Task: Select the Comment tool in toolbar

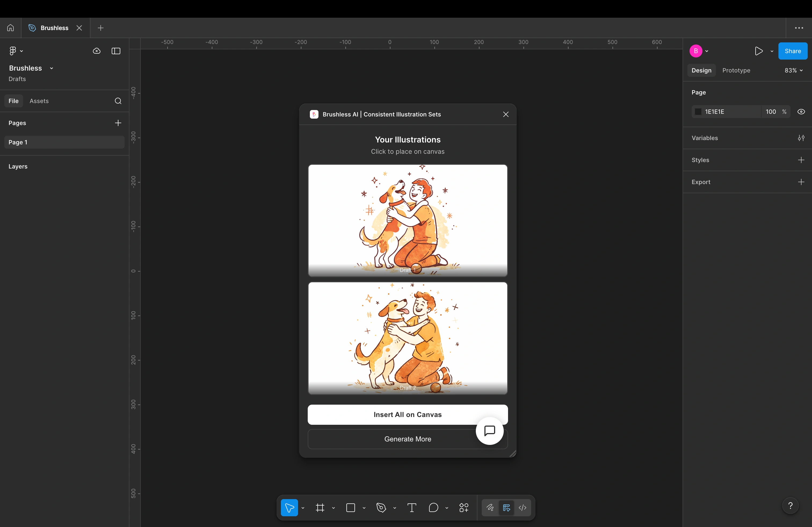Action: point(433,508)
